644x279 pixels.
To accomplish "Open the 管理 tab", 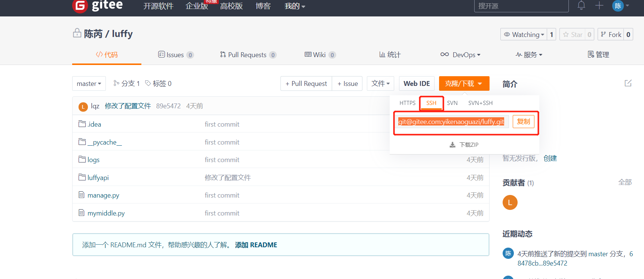I will click(598, 55).
